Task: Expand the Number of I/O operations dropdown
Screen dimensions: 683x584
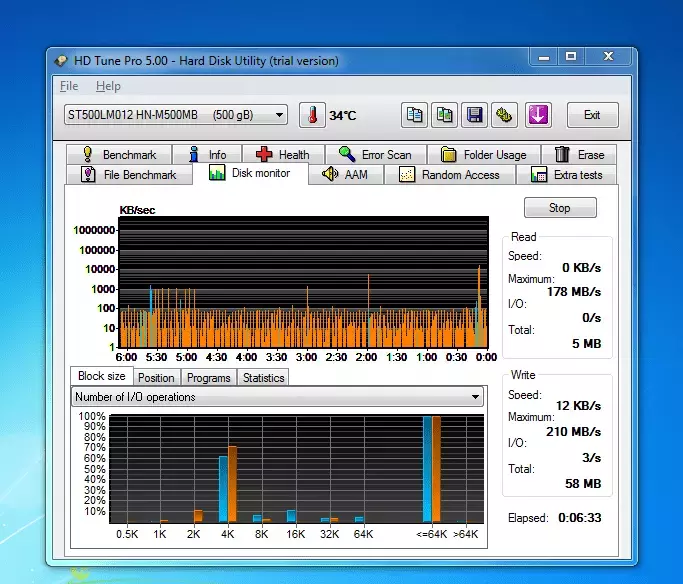Action: pyautogui.click(x=277, y=397)
